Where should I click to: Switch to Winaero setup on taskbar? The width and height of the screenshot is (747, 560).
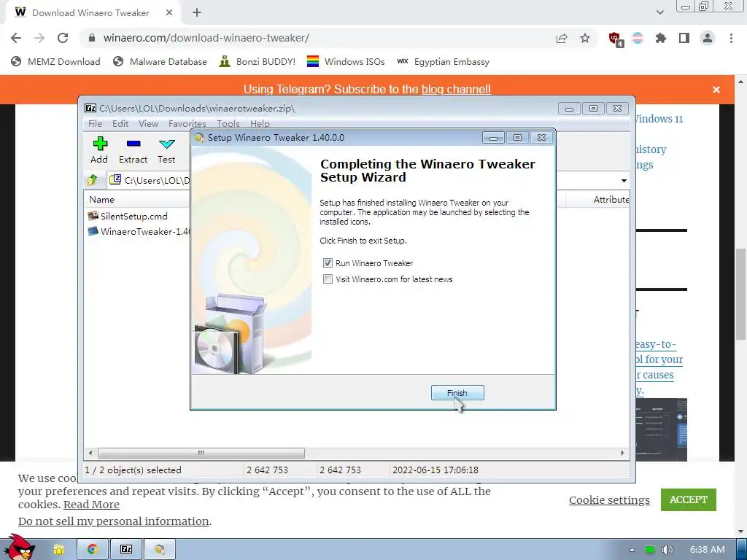[x=160, y=550]
